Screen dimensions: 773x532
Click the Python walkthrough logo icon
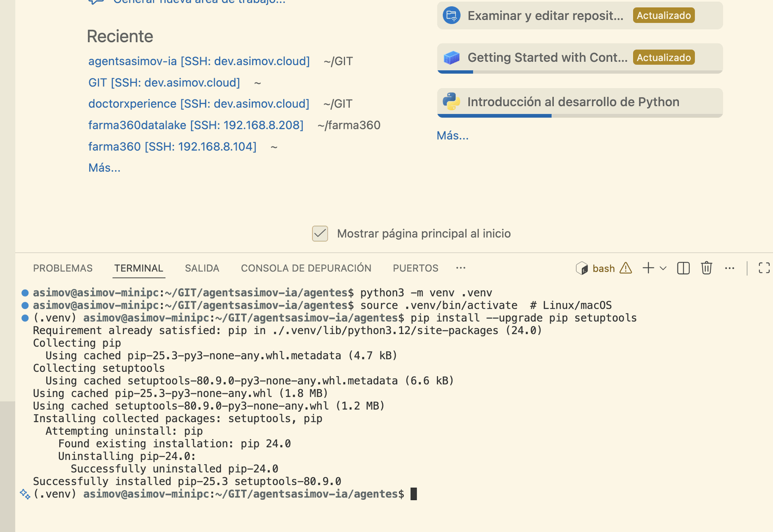pyautogui.click(x=451, y=102)
